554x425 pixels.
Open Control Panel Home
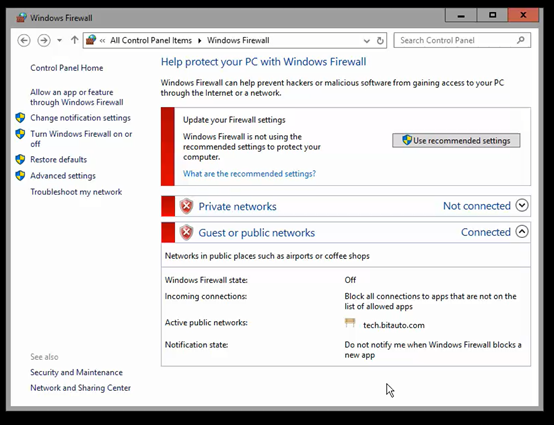point(67,68)
